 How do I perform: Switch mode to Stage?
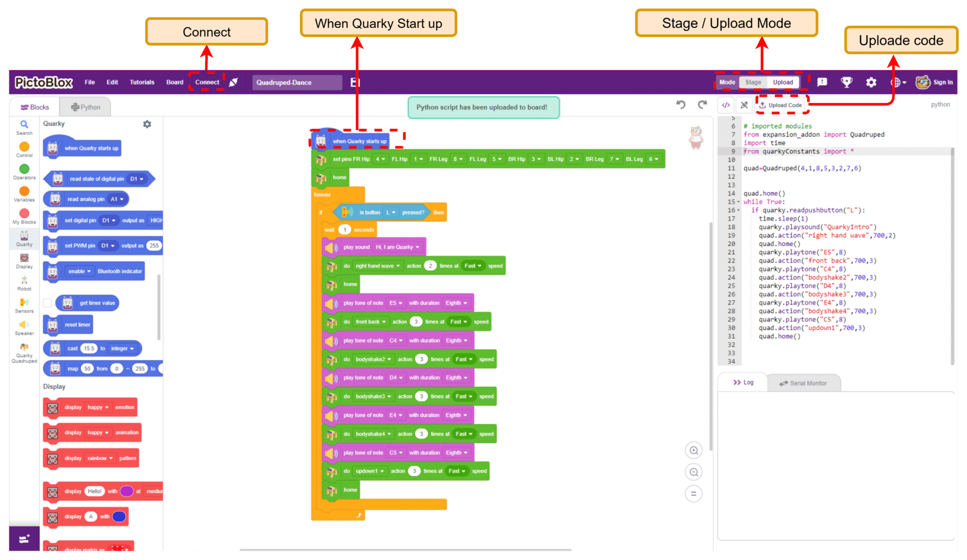click(x=753, y=82)
